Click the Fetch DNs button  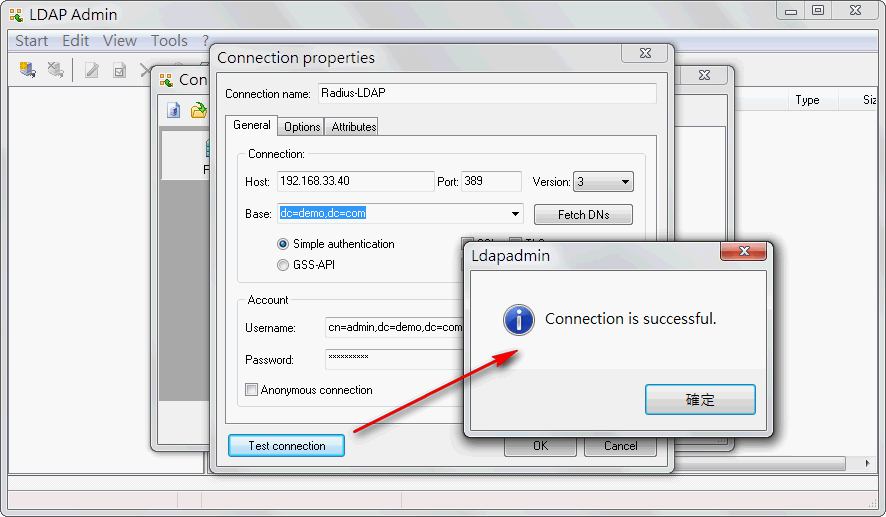pos(583,215)
